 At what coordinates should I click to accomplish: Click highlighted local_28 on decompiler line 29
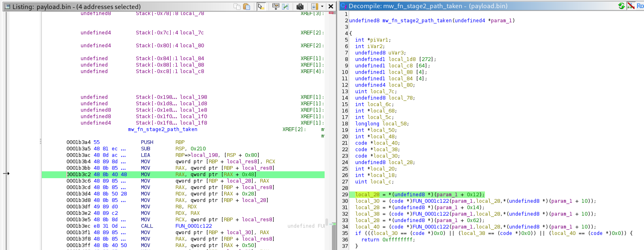click(x=367, y=194)
